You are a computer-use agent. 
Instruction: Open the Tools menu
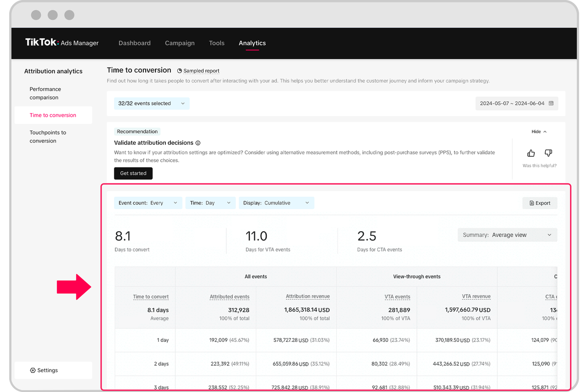217,43
